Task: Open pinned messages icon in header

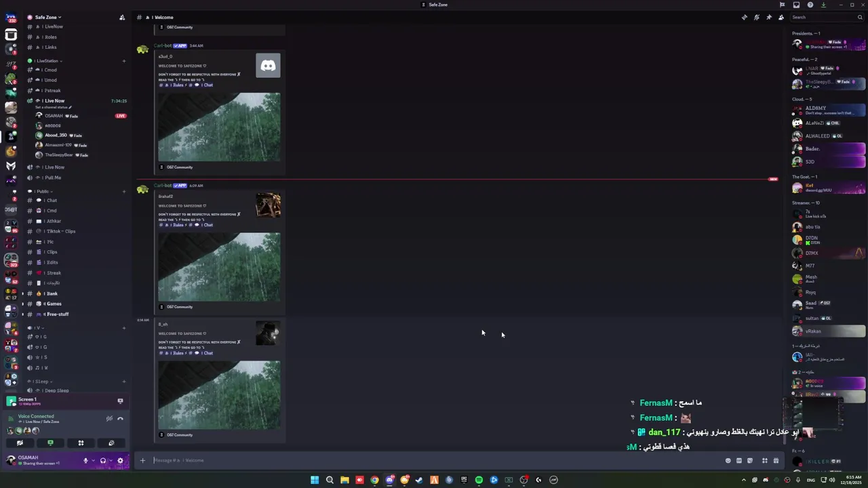Action: (x=768, y=18)
